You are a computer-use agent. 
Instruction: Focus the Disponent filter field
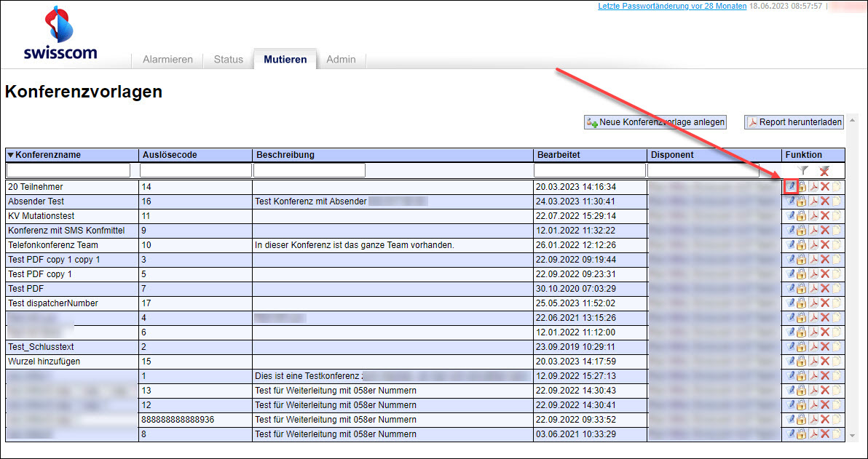[703, 170]
